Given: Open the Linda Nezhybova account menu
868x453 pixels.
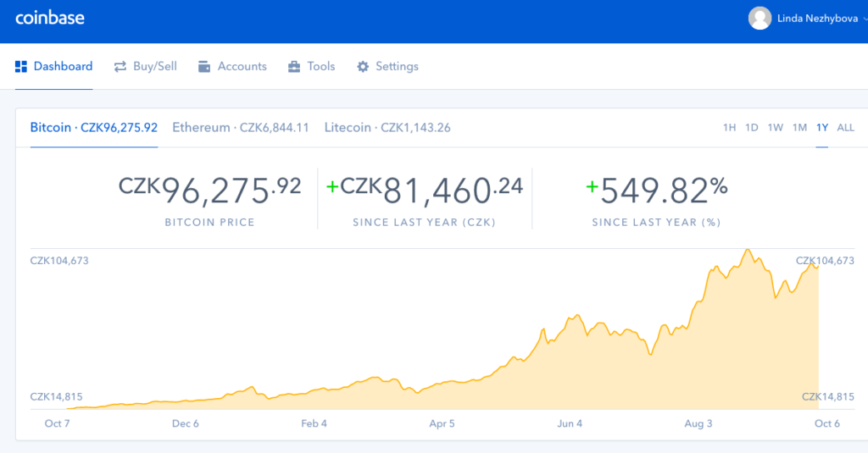Looking at the screenshot, I should [x=807, y=19].
